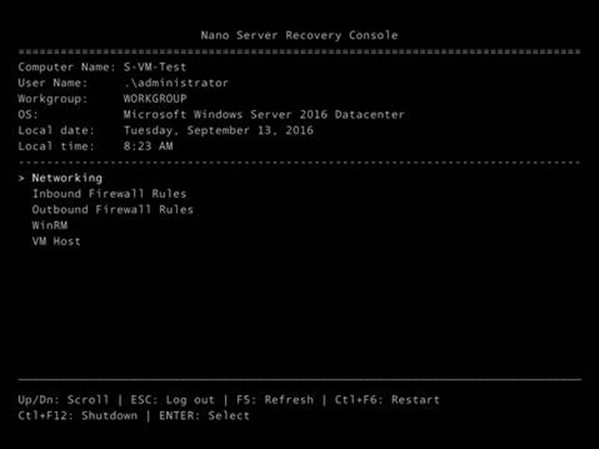This screenshot has width=599, height=449.
Task: Click the local time 8:23 AM
Action: click(x=148, y=146)
